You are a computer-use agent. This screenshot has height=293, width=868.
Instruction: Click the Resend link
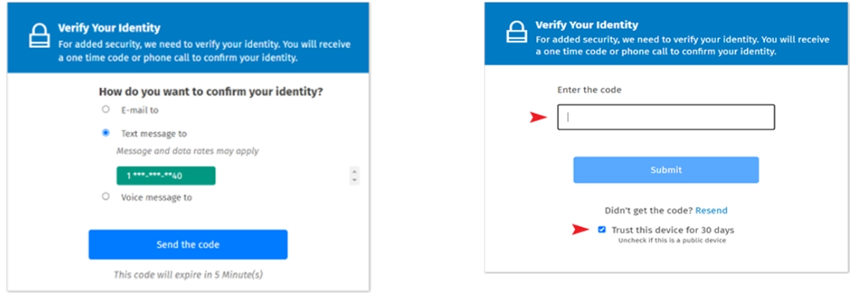tap(712, 210)
